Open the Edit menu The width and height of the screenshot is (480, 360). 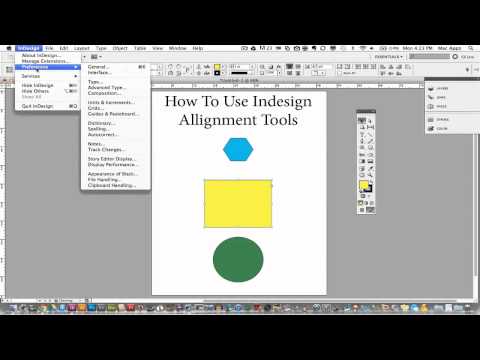click(x=64, y=48)
